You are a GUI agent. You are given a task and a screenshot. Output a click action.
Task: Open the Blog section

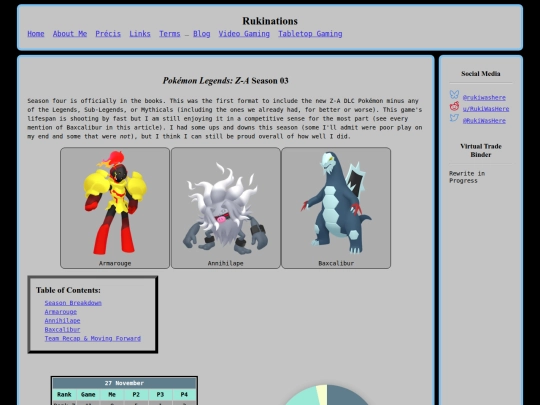click(x=201, y=34)
